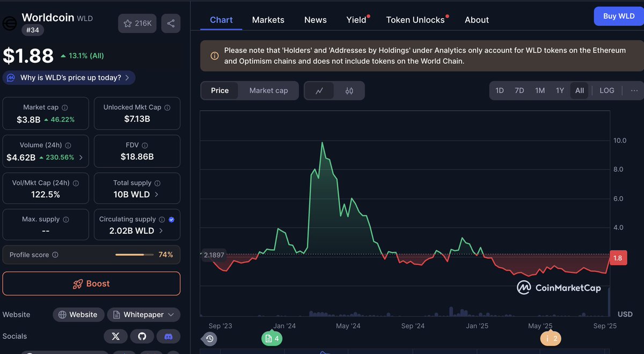The height and width of the screenshot is (354, 644).
Task: Open chart more options ellipsis
Action: [x=634, y=90]
